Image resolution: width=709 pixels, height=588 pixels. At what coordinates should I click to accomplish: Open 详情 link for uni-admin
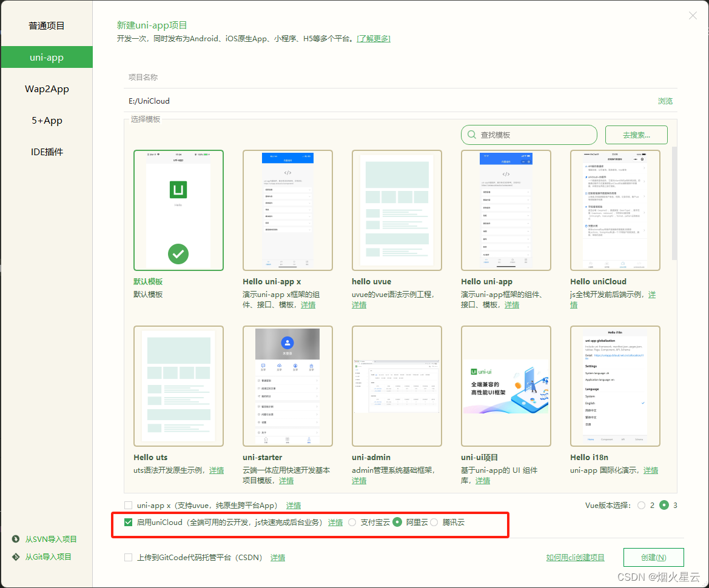pos(360,481)
